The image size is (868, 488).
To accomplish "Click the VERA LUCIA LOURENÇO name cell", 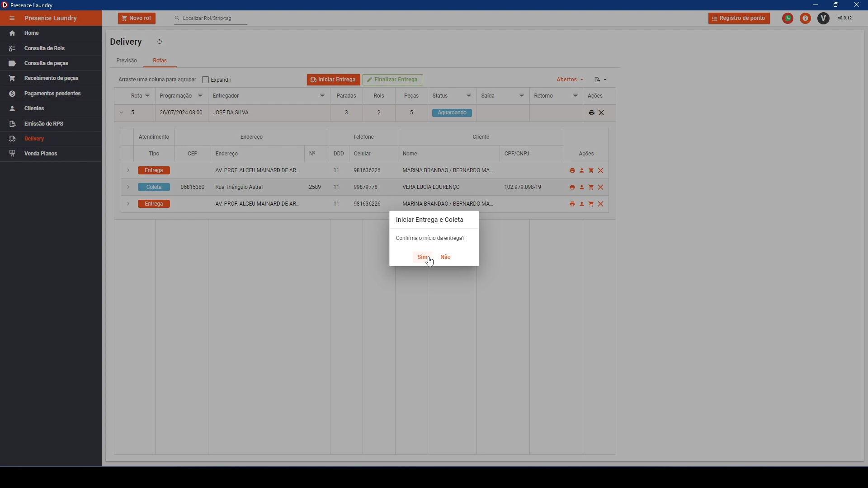I will [x=449, y=188].
